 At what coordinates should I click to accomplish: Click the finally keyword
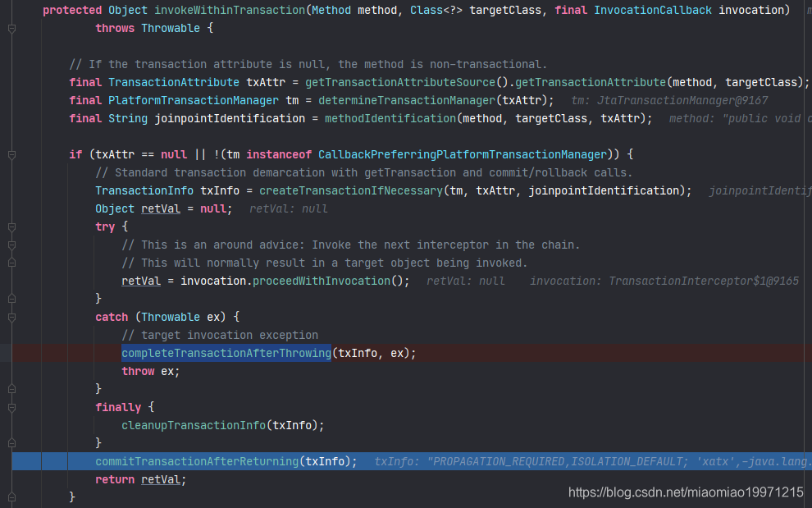[118, 407]
